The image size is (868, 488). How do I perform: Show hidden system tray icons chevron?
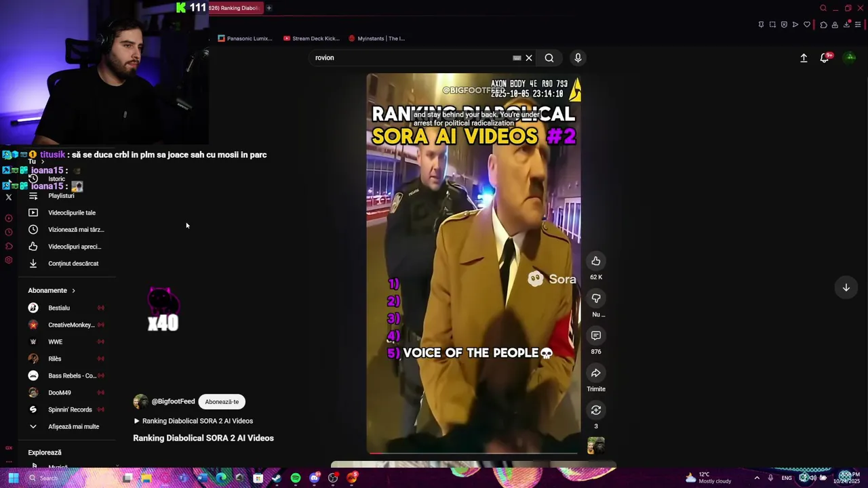[x=757, y=478]
